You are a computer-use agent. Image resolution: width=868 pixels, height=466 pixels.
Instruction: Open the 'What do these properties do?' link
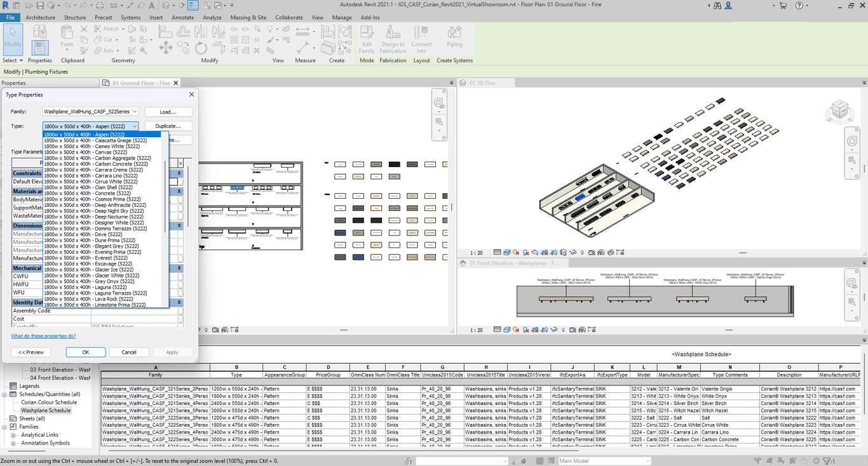[x=43, y=336]
